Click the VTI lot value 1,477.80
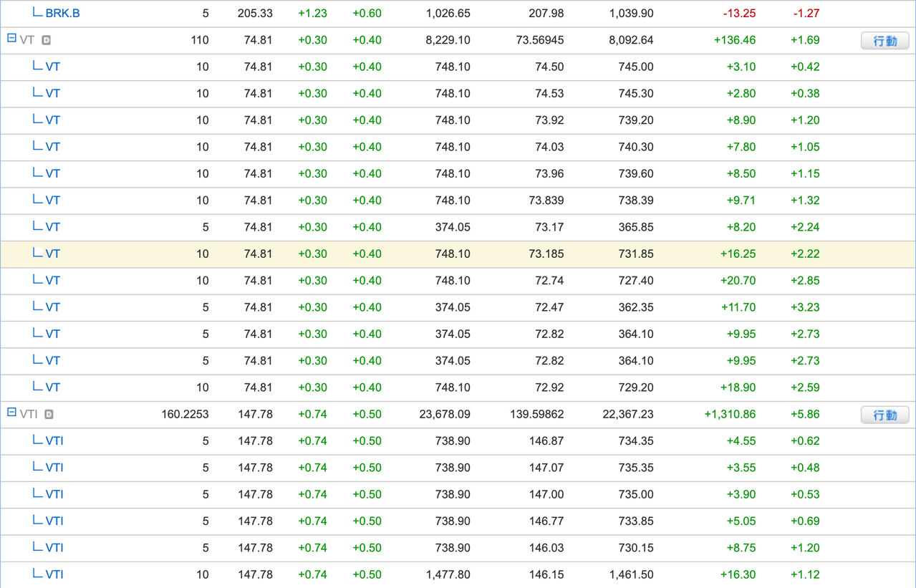The image size is (916, 588). [x=448, y=574]
